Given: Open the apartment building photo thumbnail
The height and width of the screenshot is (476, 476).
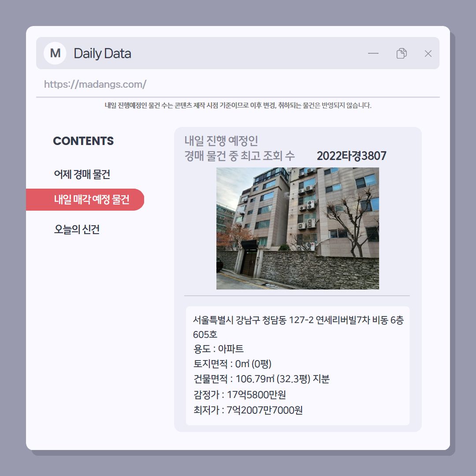Looking at the screenshot, I should click(297, 228).
